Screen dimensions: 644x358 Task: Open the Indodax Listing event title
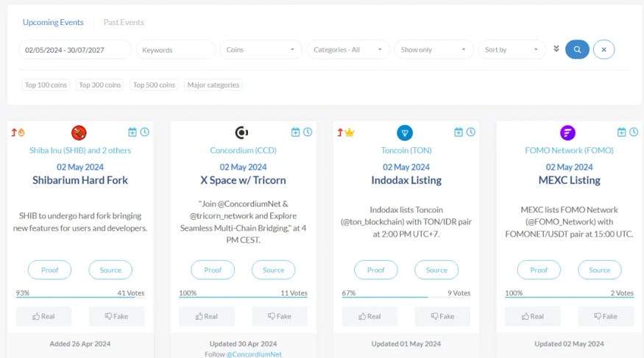coord(406,180)
